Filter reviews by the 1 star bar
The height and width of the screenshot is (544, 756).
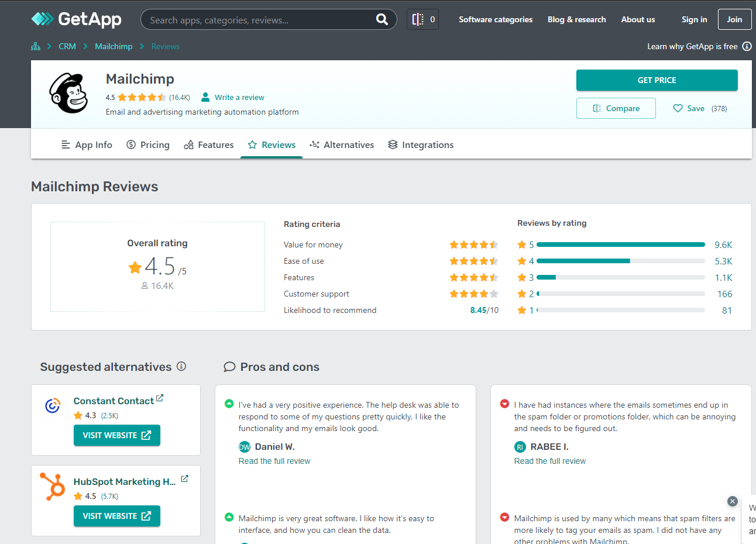click(620, 310)
